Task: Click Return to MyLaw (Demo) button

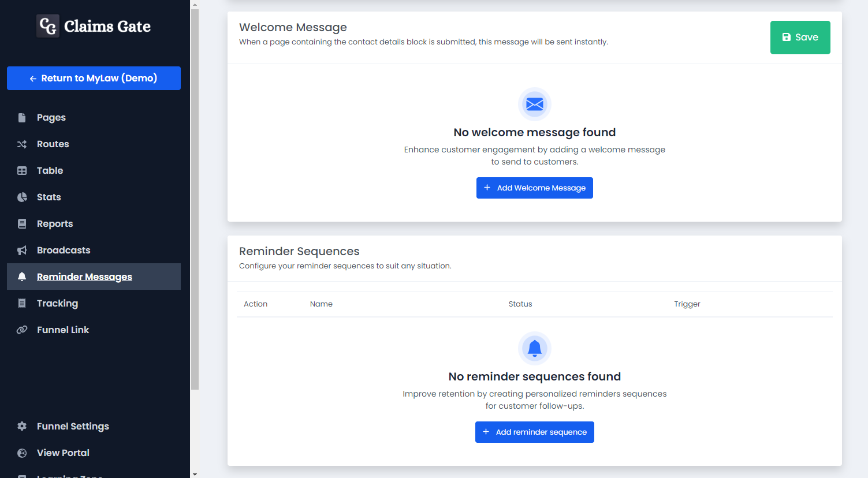Action: (94, 78)
